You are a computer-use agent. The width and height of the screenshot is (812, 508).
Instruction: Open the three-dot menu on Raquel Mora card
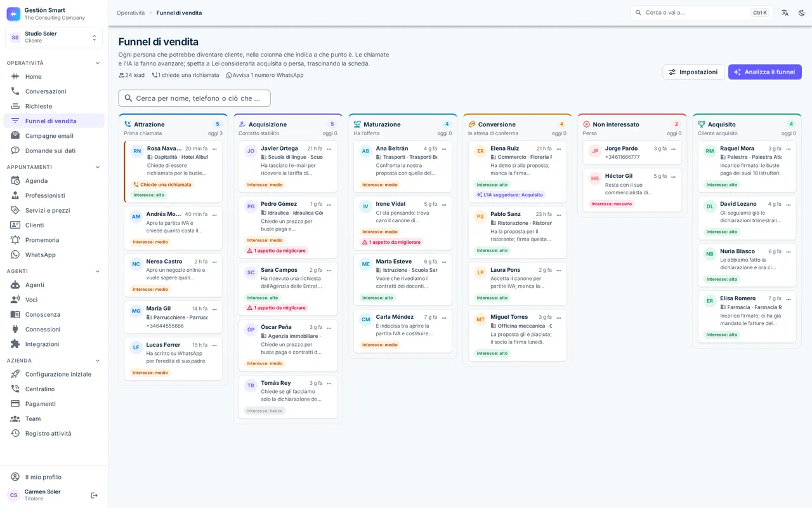click(x=788, y=149)
